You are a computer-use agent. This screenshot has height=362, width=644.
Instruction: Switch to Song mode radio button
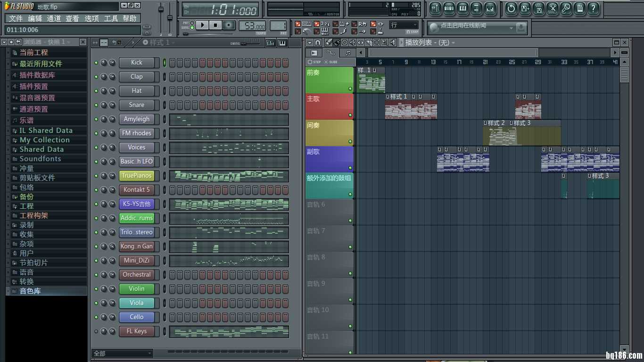point(192,27)
